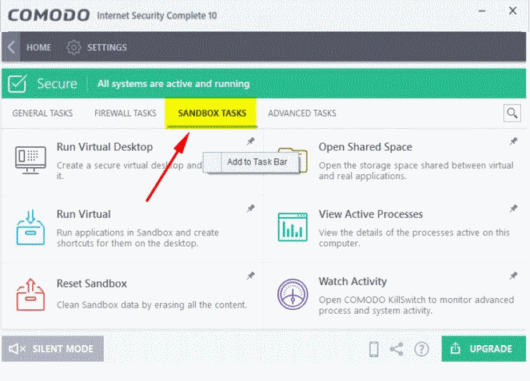Screen dimensions: 530x381
Task: Open the SETTINGS label
Action: (107, 47)
